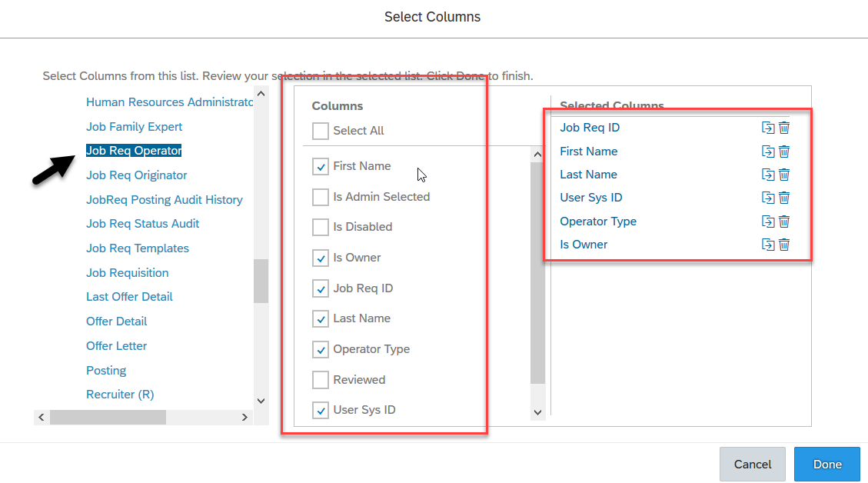The height and width of the screenshot is (483, 868).
Task: Click Is Owner in Selected Columns
Action: point(584,245)
